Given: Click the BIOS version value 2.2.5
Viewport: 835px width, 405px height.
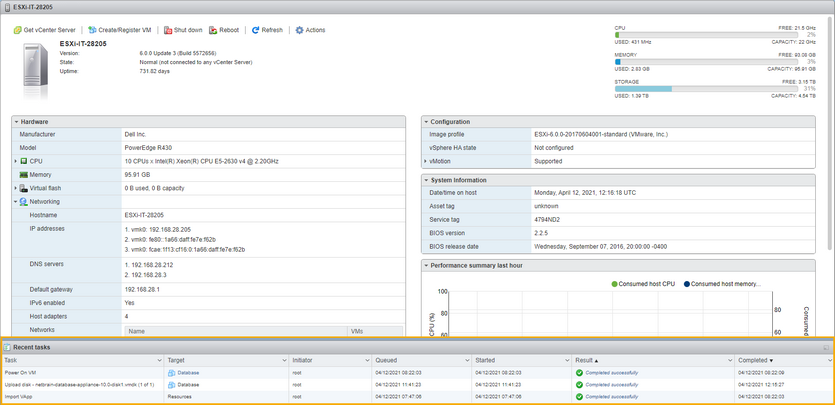Looking at the screenshot, I should (540, 233).
